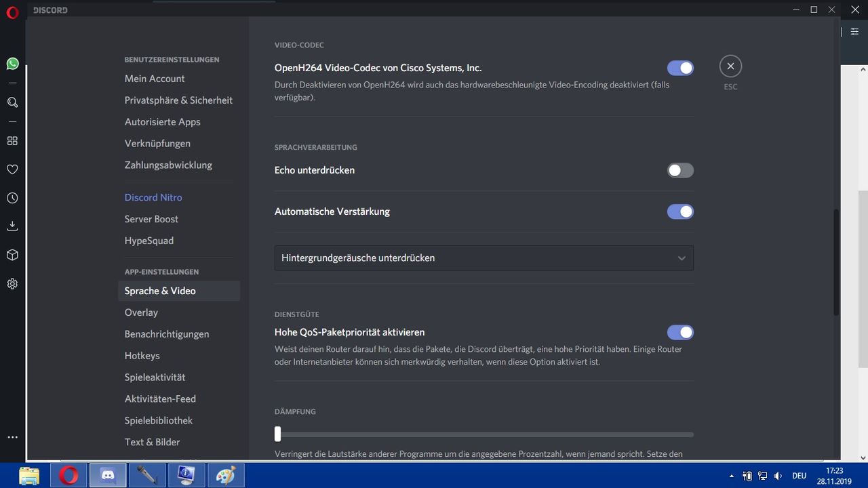Click the settings content vertical scrollbar
Image resolution: width=868 pixels, height=488 pixels.
tap(836, 262)
